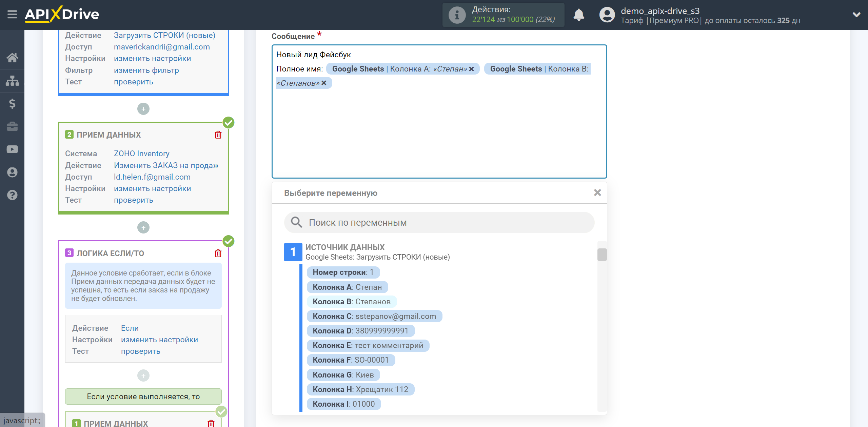
Task: Close the variable picker panel
Action: click(597, 193)
